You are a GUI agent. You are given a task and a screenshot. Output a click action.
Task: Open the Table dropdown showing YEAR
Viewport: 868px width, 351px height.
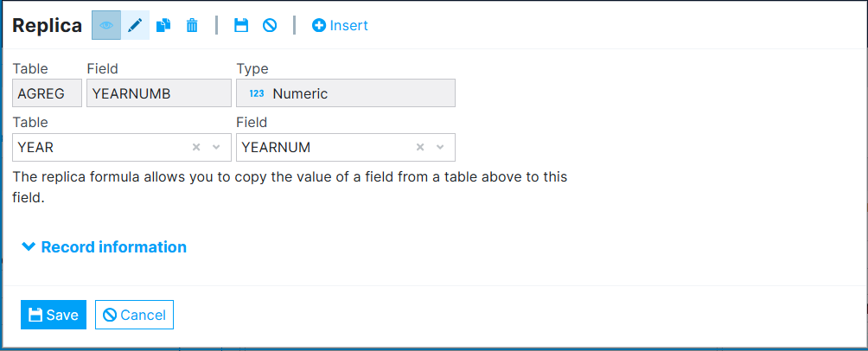215,147
